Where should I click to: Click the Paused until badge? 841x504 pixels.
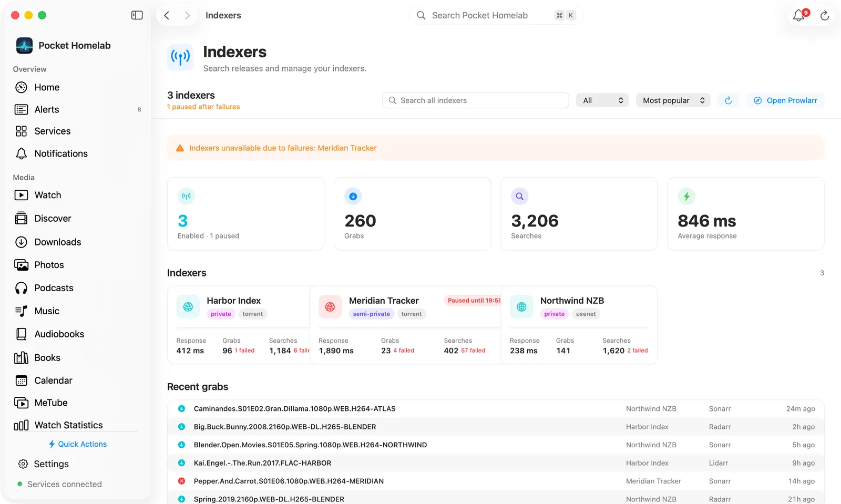pyautogui.click(x=473, y=301)
